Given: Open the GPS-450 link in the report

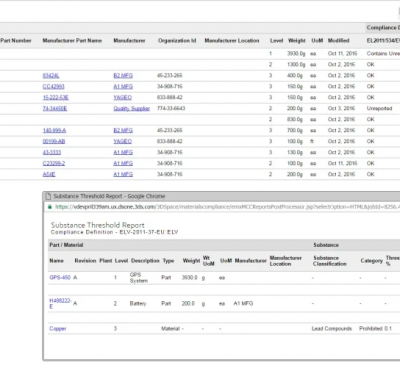Looking at the screenshot, I should click(60, 277).
